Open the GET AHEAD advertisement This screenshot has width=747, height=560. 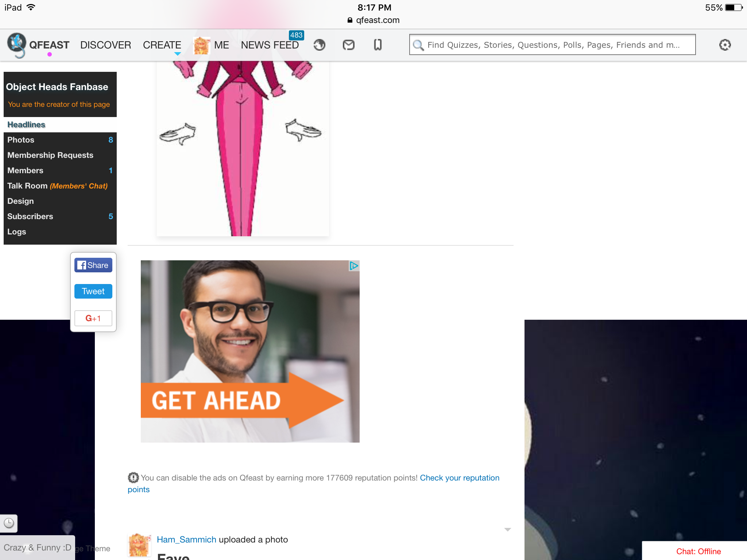(250, 351)
